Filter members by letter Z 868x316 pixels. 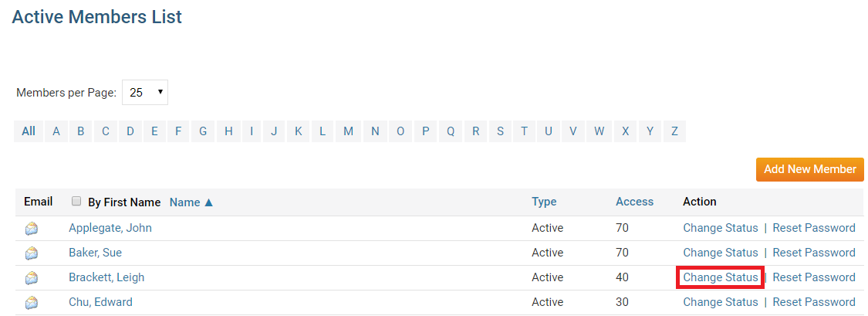click(674, 131)
